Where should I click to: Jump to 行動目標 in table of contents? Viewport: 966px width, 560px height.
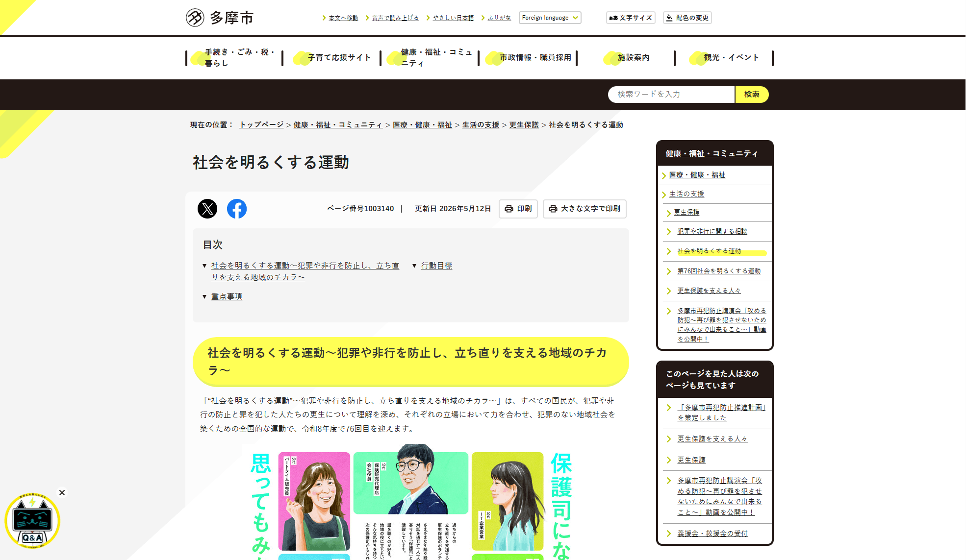point(436,266)
